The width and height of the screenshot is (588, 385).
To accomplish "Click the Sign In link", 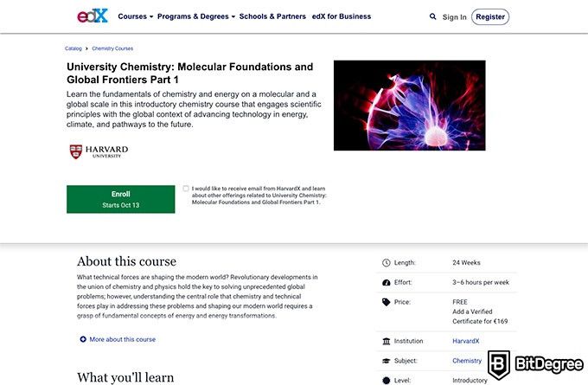I will [455, 17].
